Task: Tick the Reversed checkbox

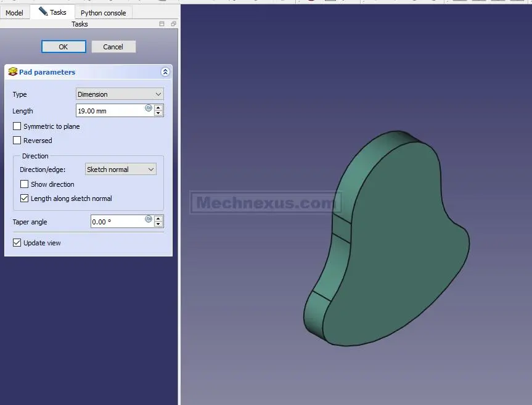Action: coord(17,141)
